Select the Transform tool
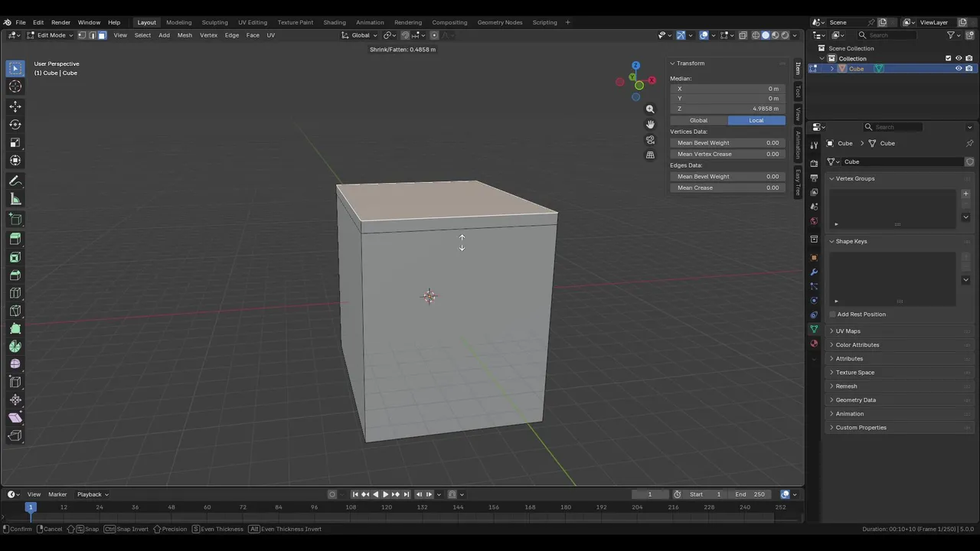This screenshot has height=551, width=980. (x=15, y=160)
